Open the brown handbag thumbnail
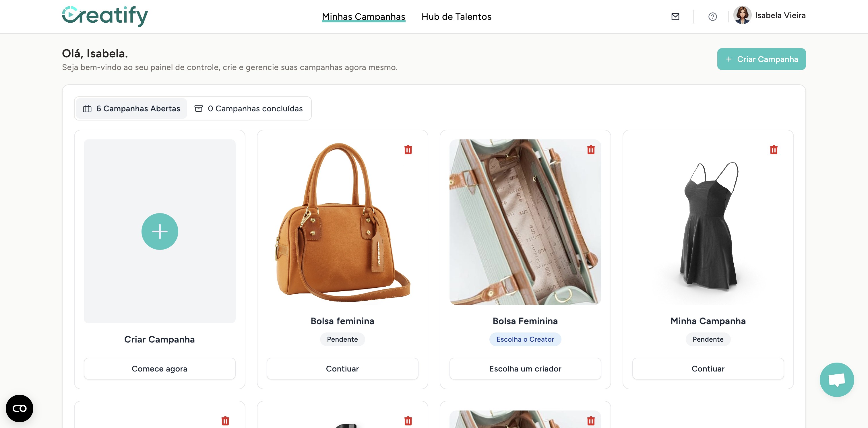 [x=342, y=222]
